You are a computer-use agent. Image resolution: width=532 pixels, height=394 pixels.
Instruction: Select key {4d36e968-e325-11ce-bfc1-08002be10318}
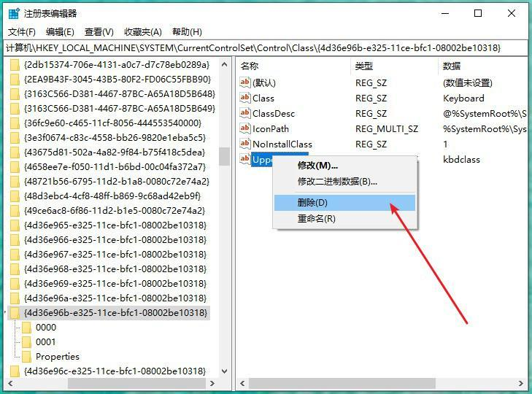click(115, 269)
